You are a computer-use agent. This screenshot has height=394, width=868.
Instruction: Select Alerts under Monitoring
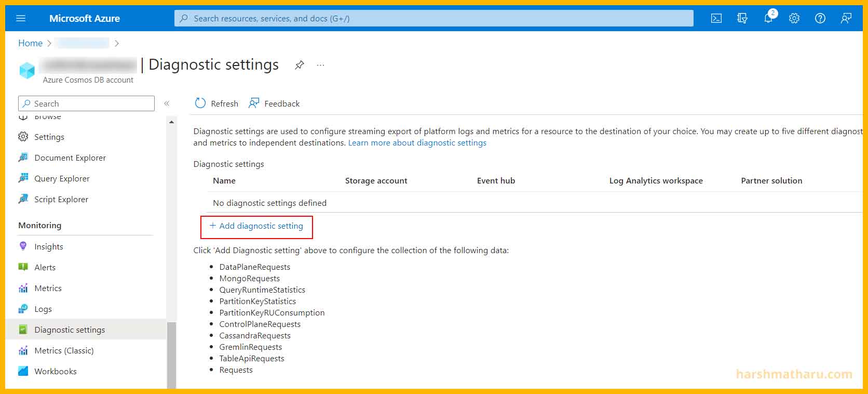tap(45, 267)
